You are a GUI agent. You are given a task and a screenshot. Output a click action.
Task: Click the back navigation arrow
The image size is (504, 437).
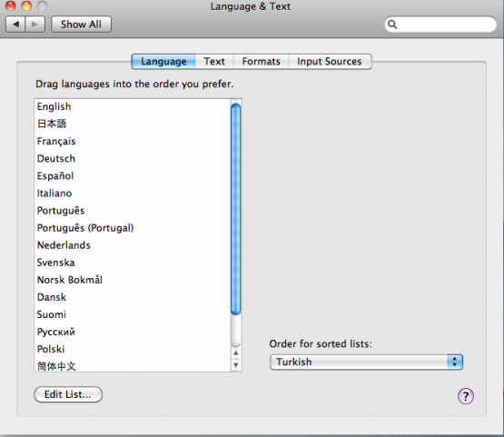pos(15,25)
